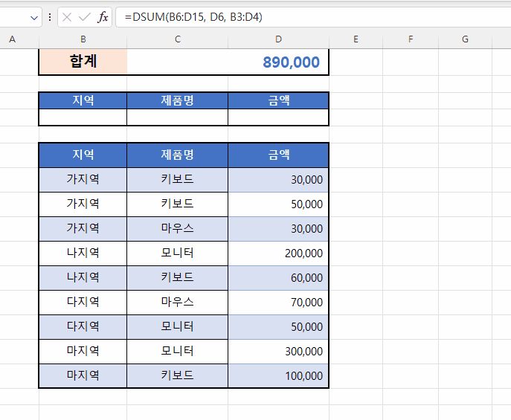The width and height of the screenshot is (511, 420).
Task: Select 50,000 cell in the 다지역 row
Action: [278, 327]
